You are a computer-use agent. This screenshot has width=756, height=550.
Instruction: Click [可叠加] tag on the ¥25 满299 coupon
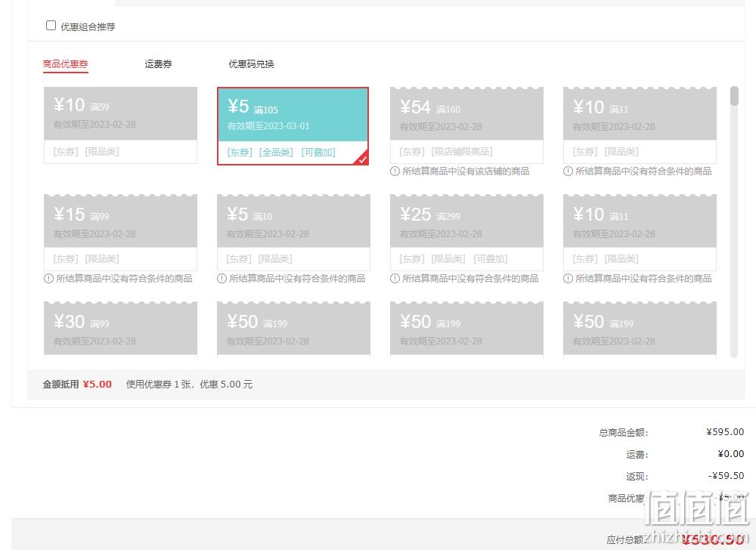pos(491,259)
